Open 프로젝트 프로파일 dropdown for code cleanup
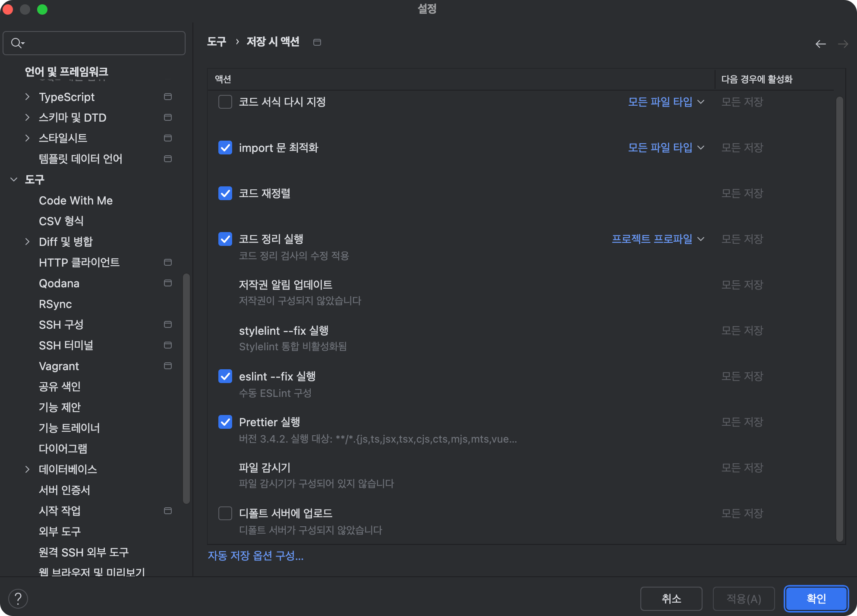The height and width of the screenshot is (616, 857). pos(658,239)
